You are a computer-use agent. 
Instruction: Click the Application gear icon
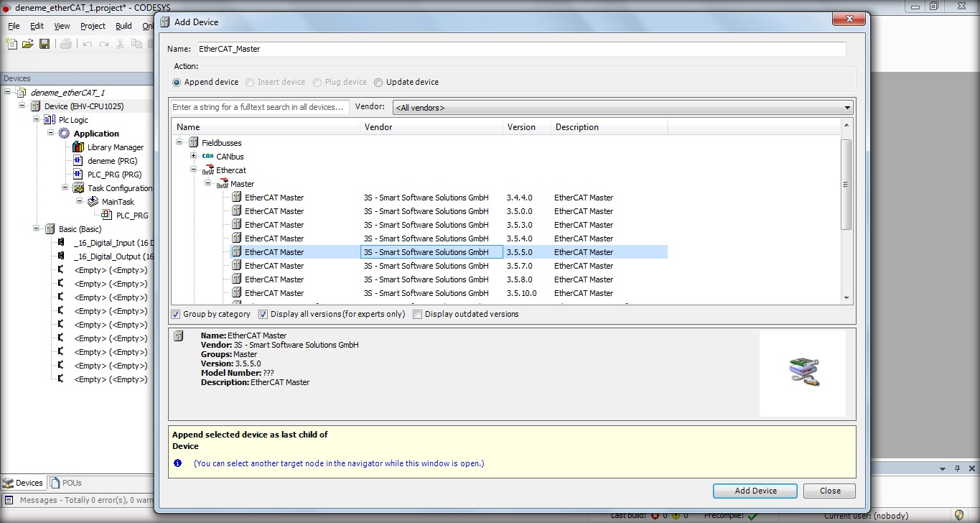tap(64, 134)
